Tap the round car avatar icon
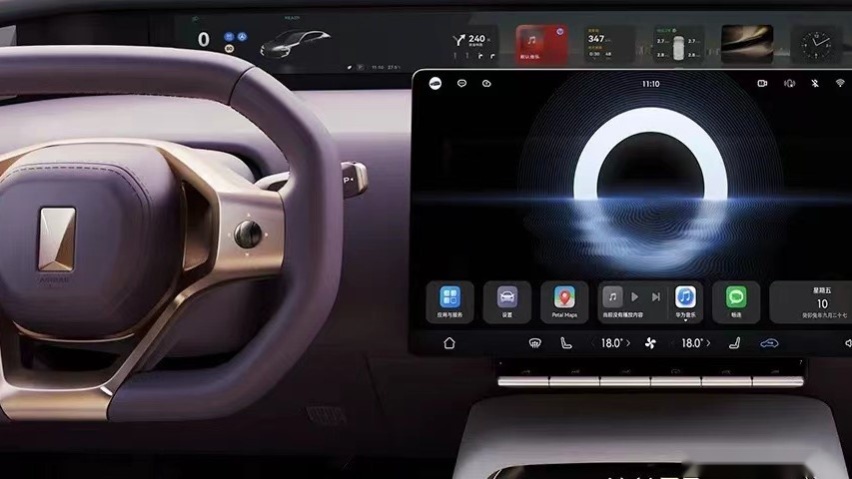The width and height of the screenshot is (852, 479). [x=435, y=83]
